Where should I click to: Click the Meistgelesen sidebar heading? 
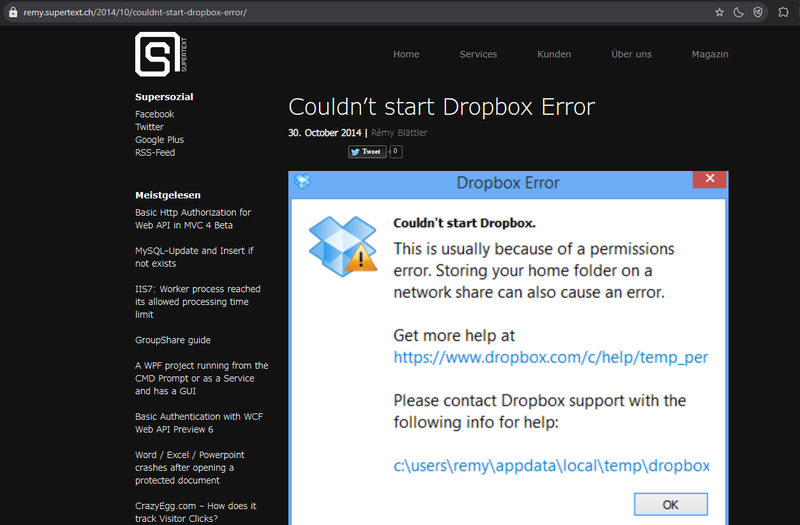point(168,195)
